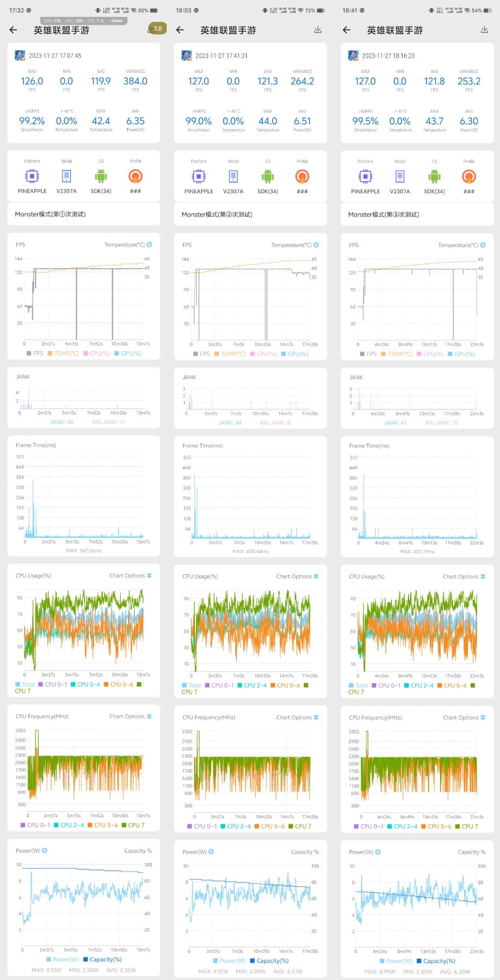The height and width of the screenshot is (980, 500).
Task: Tap orange Profile icon in 第①次测试 report
Action: pyautogui.click(x=136, y=176)
